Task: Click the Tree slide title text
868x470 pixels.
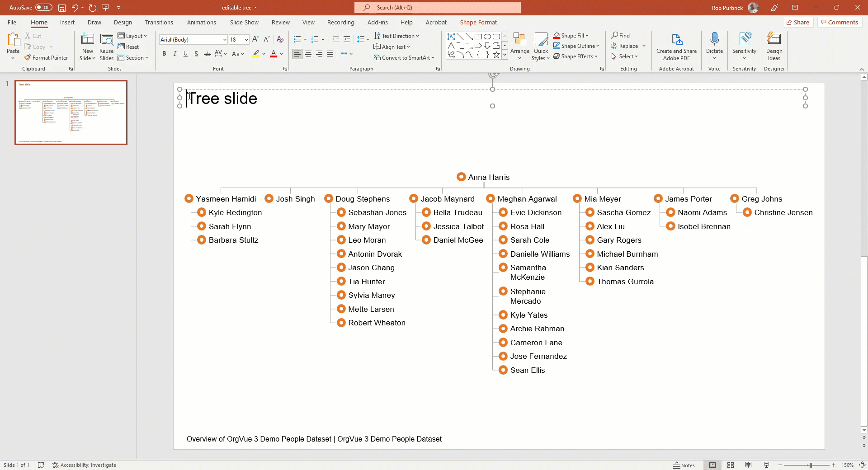Action: click(222, 98)
